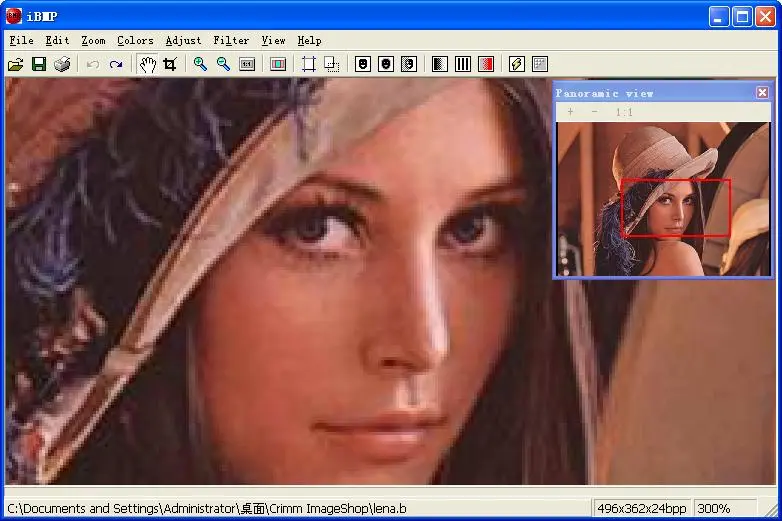Open the Filter menu
Image resolution: width=782 pixels, height=521 pixels.
(231, 40)
